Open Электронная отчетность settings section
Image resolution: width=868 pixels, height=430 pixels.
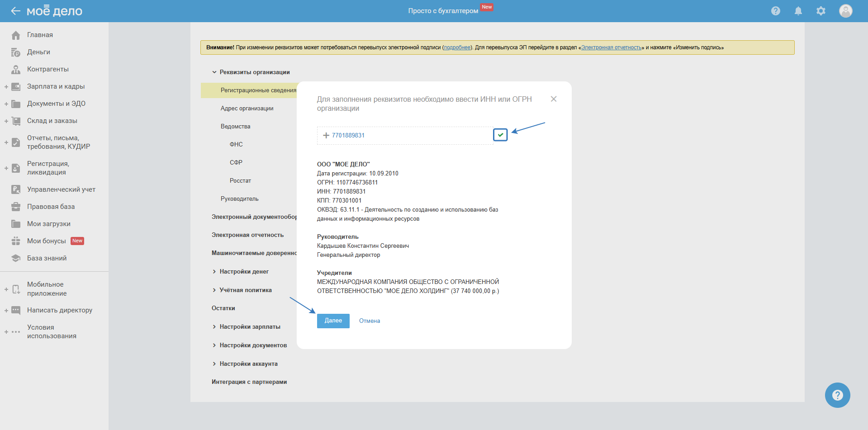(x=247, y=235)
